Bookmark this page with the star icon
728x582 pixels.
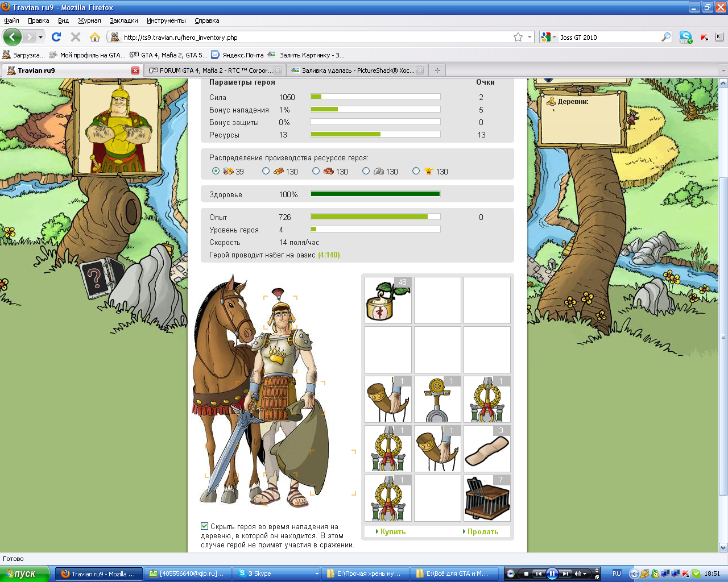pos(518,37)
